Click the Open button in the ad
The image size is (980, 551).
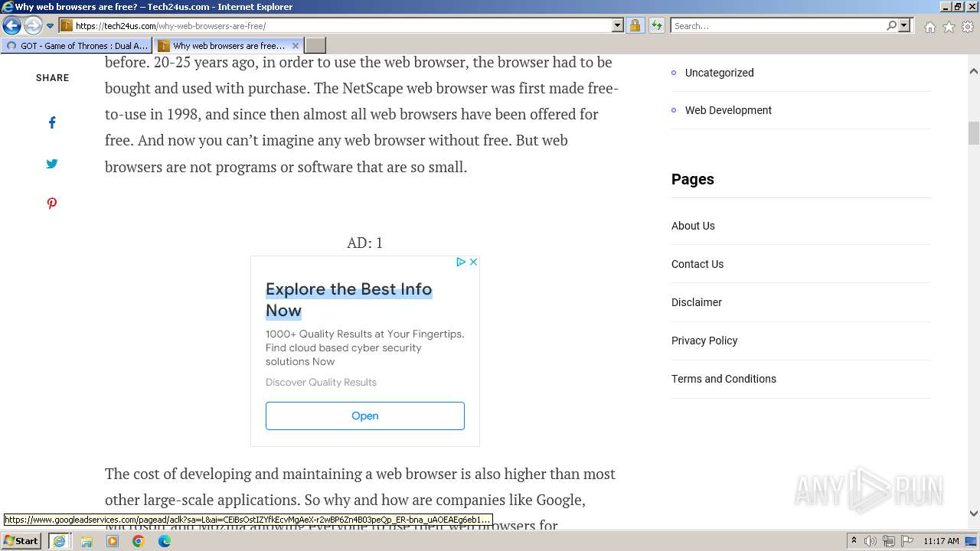pos(365,416)
